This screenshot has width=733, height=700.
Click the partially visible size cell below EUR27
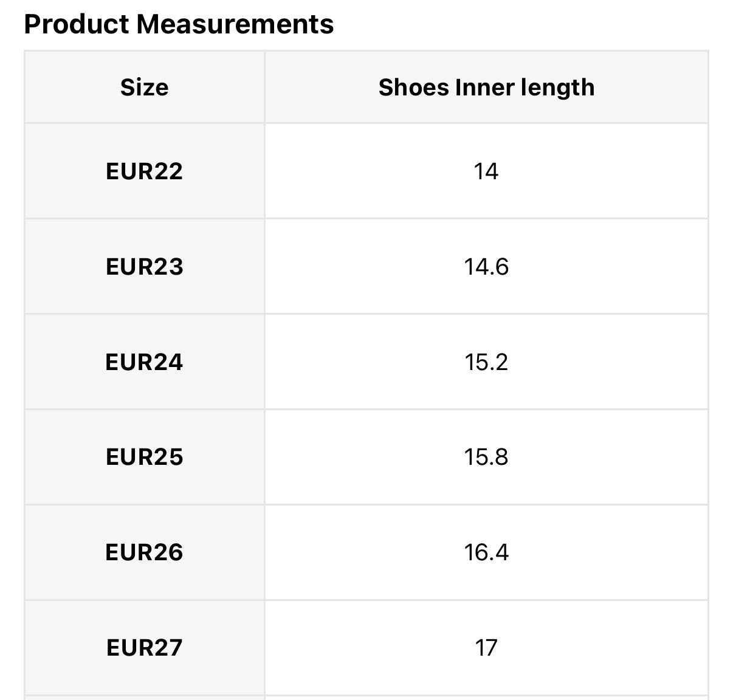[144, 698]
